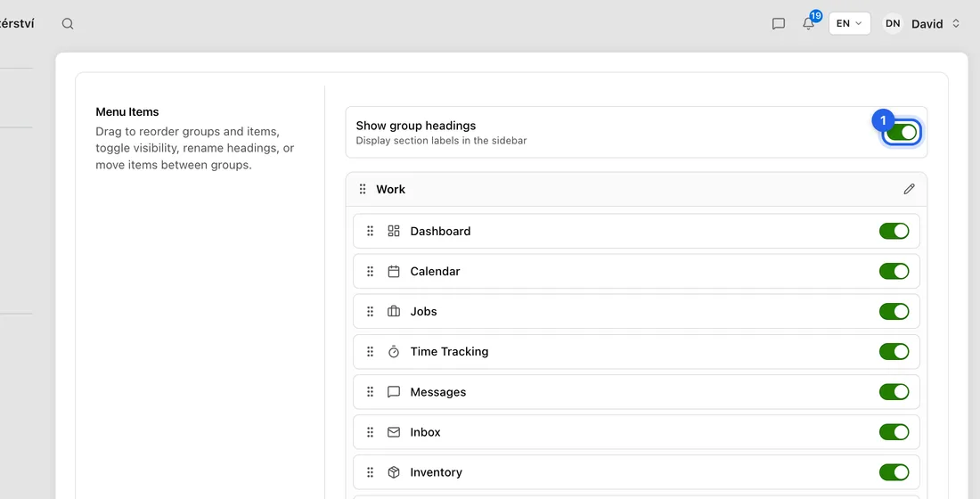This screenshot has height=499, width=980.
Task: Grab the Work group drag handle
Action: (363, 189)
